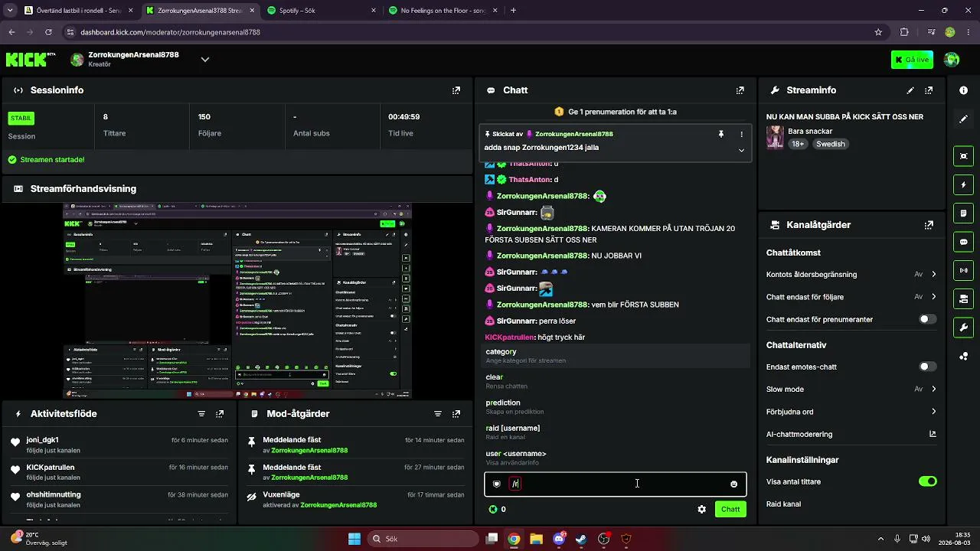Open the emoji picker in chat input

[x=733, y=484]
